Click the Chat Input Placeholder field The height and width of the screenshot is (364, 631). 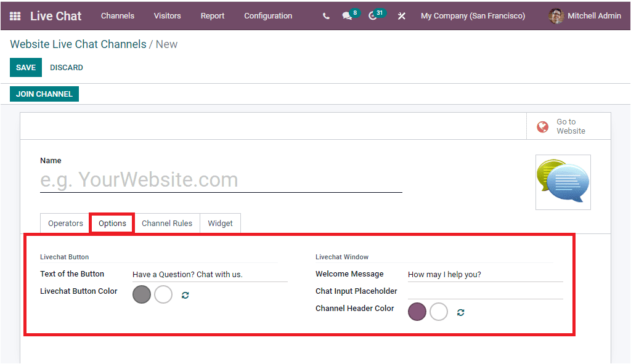tap(486, 291)
